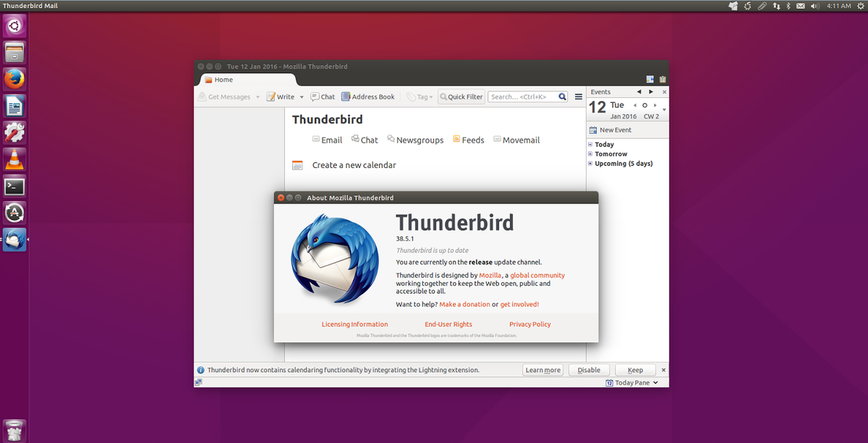This screenshot has height=443, width=868.
Task: Click Thunderbird icon in launcher
Action: click(14, 240)
